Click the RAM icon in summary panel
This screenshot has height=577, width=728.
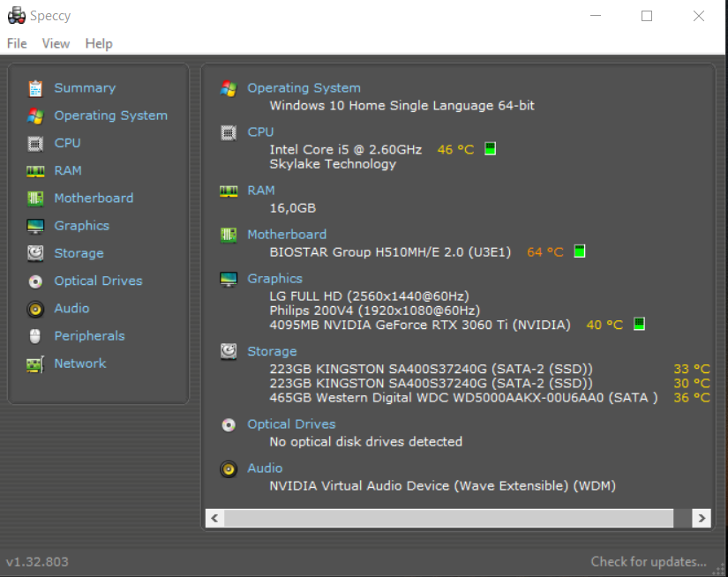pos(229,191)
